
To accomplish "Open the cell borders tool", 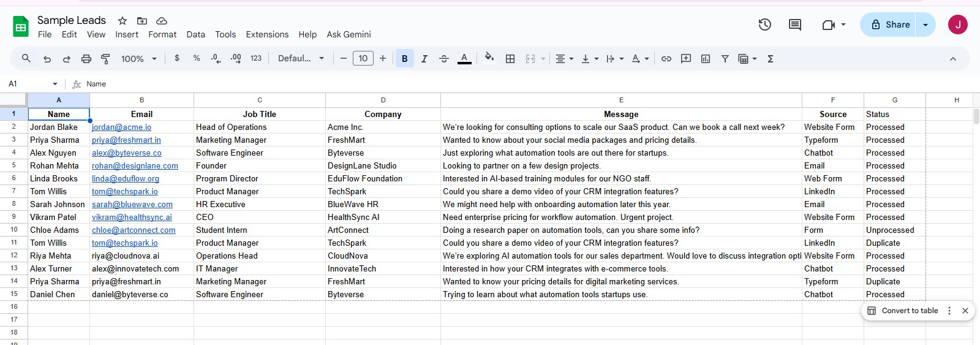I will (x=510, y=59).
